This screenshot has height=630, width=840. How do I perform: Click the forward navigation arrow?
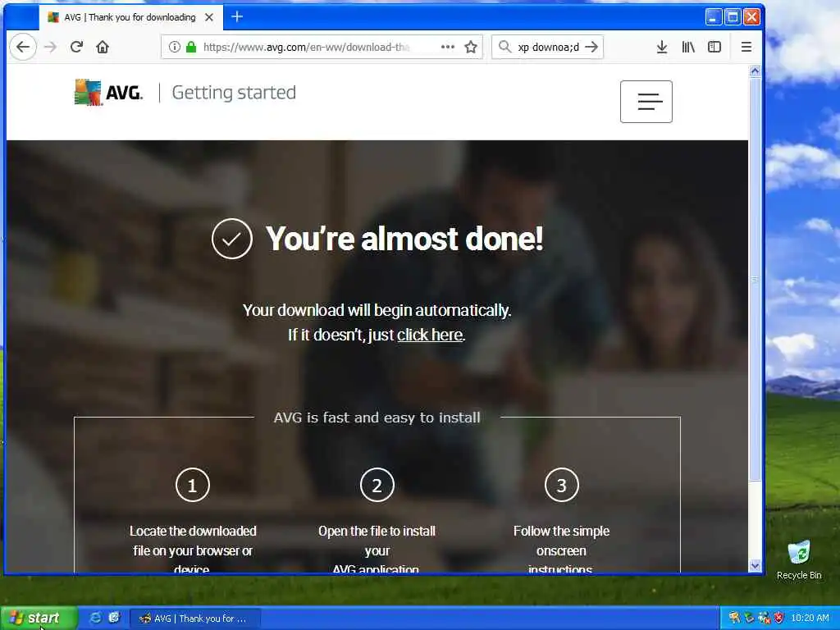pos(50,47)
